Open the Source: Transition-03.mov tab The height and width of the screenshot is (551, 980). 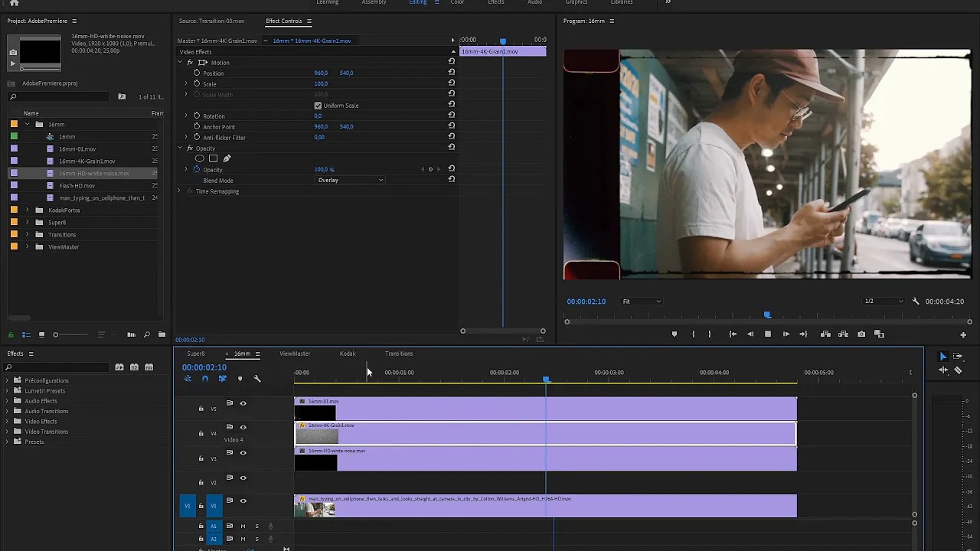coord(211,21)
